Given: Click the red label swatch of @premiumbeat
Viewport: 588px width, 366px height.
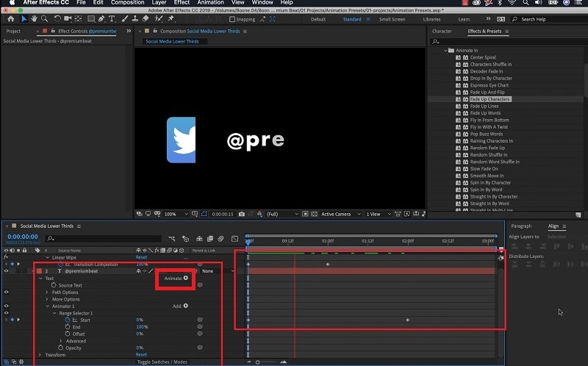Looking at the screenshot, I should click(39, 271).
